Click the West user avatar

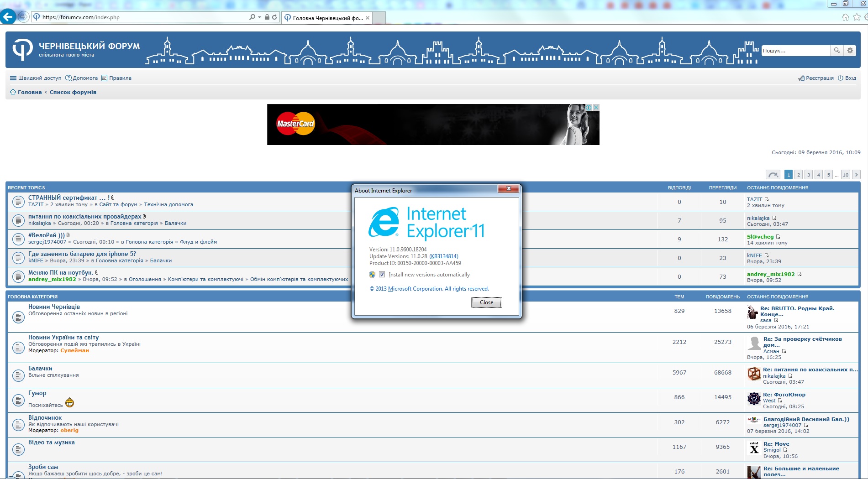point(754,399)
